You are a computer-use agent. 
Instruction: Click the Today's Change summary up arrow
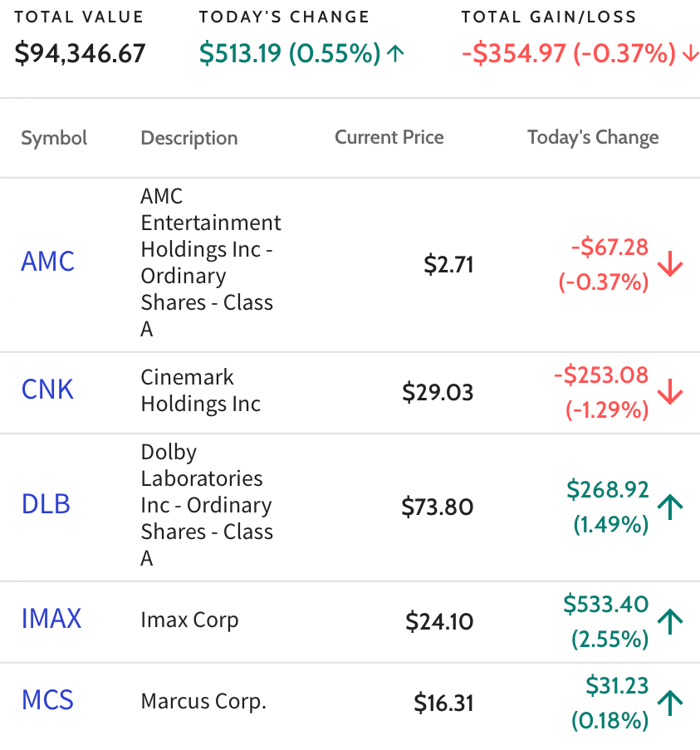pos(395,53)
